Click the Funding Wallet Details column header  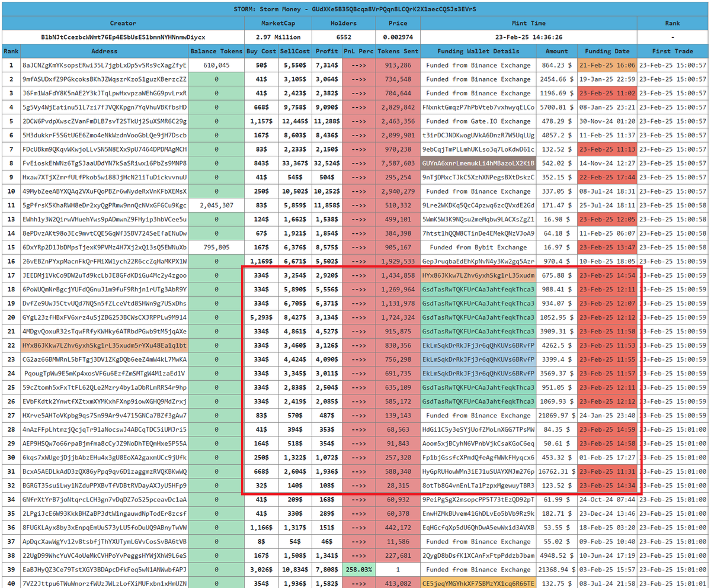point(479,52)
